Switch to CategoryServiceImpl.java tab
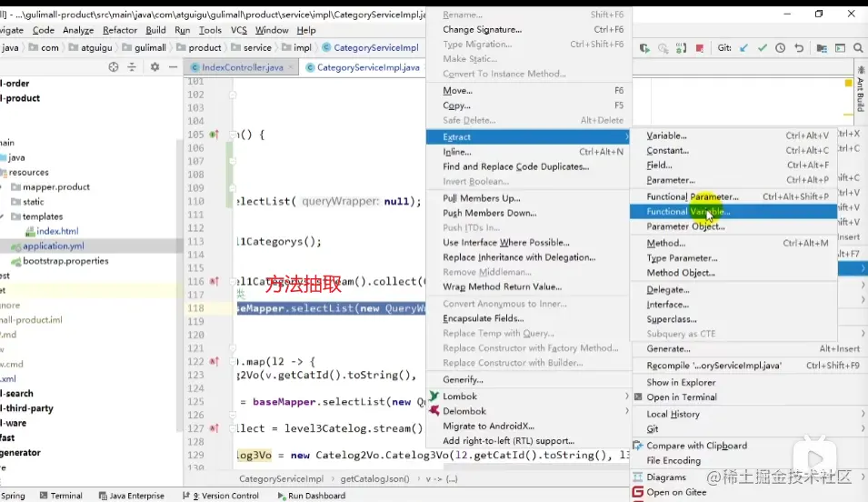The width and height of the screenshot is (868, 502). point(368,67)
